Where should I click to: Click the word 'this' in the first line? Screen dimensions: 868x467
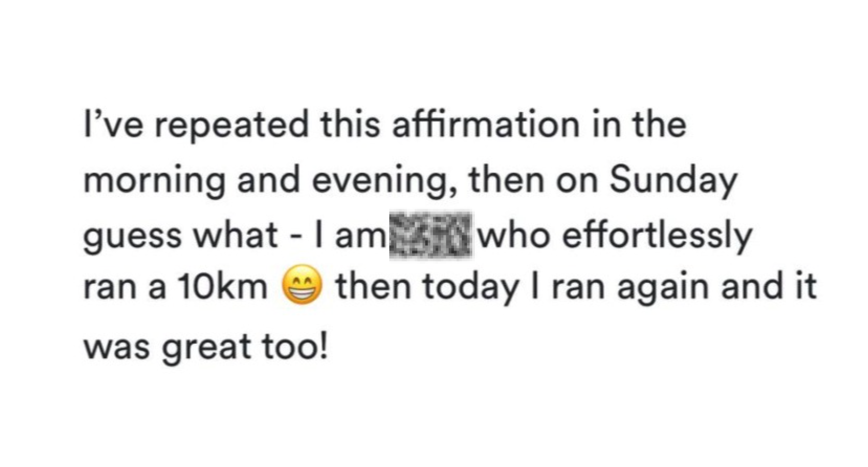350,125
